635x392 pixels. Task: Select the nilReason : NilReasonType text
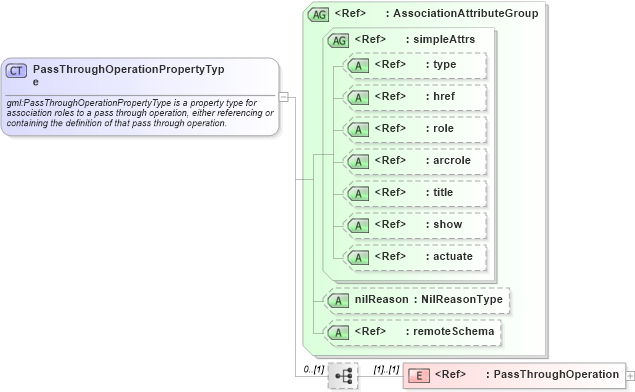428,299
